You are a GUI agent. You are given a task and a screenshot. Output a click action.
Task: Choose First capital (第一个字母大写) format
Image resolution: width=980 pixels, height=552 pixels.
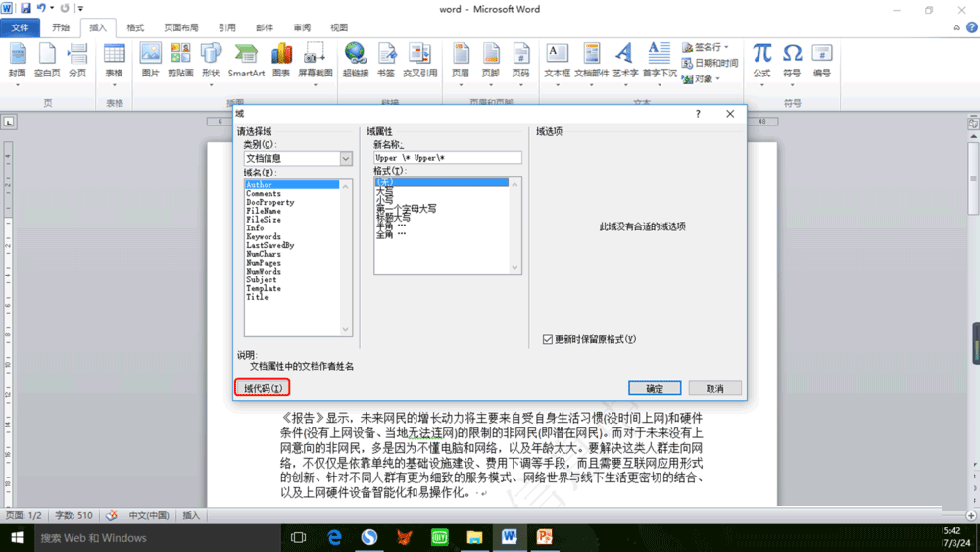pyautogui.click(x=407, y=208)
